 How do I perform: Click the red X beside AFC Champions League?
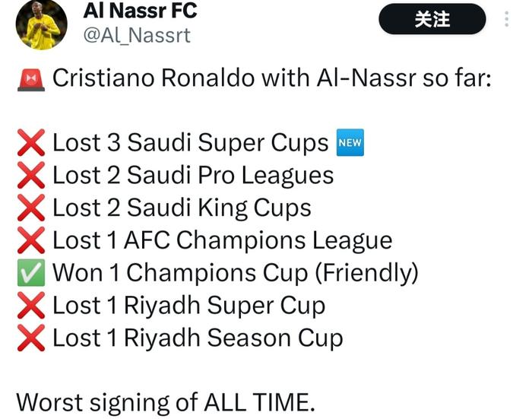31,240
